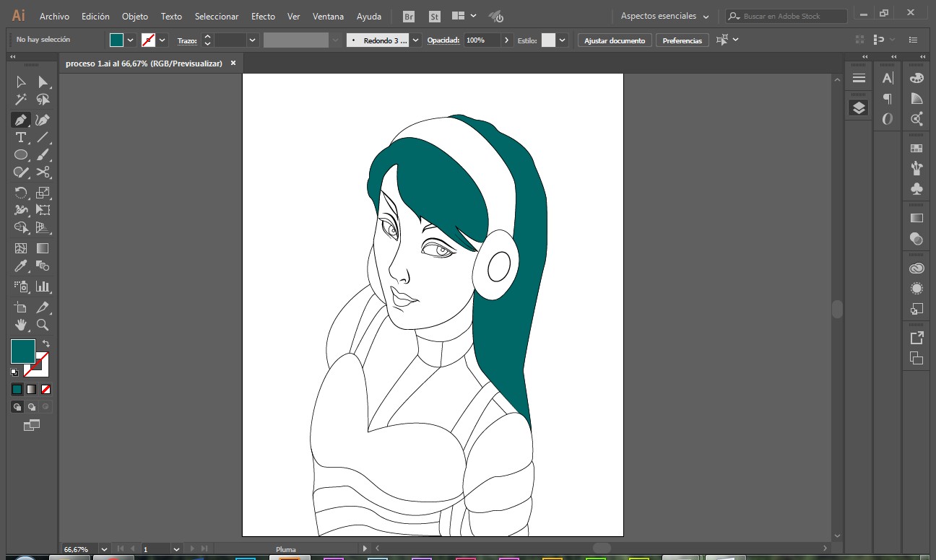Screen dimensions: 936x560
Task: Enable Draw Behind mode
Action: [32, 407]
